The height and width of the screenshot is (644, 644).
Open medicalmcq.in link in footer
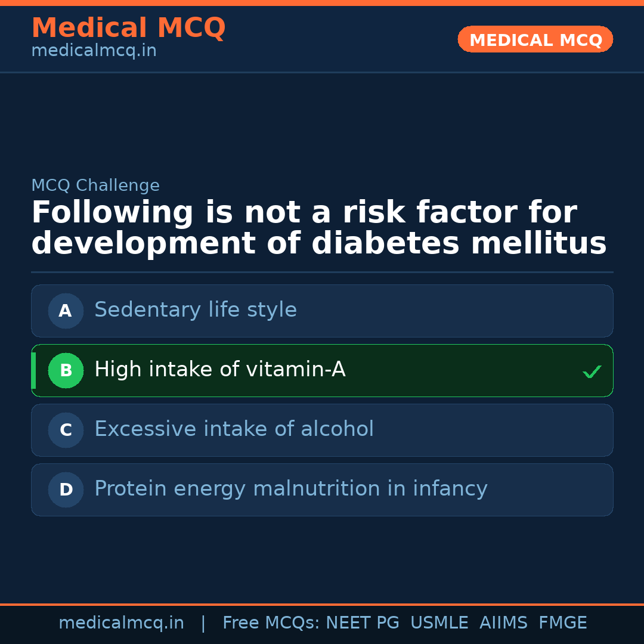[121, 623]
